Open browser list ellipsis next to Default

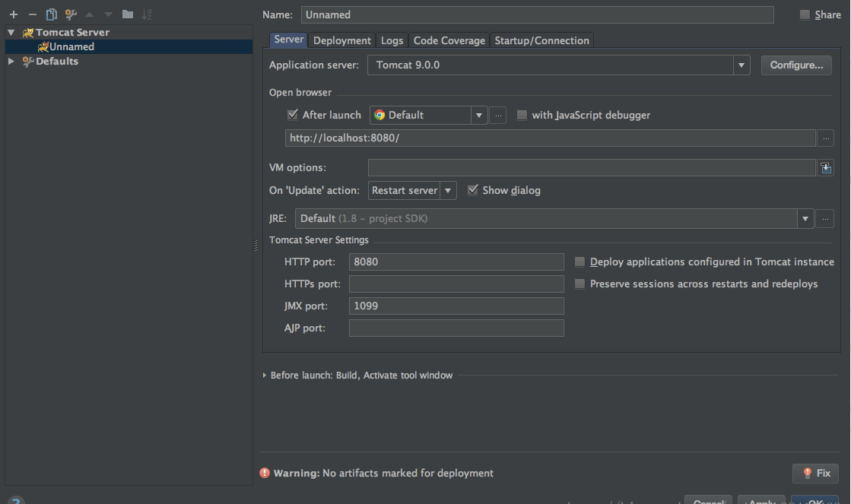pyautogui.click(x=497, y=115)
